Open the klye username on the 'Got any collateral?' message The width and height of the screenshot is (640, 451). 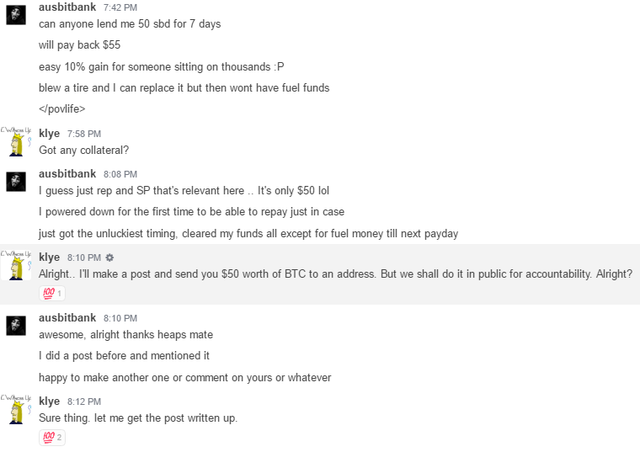point(49,133)
